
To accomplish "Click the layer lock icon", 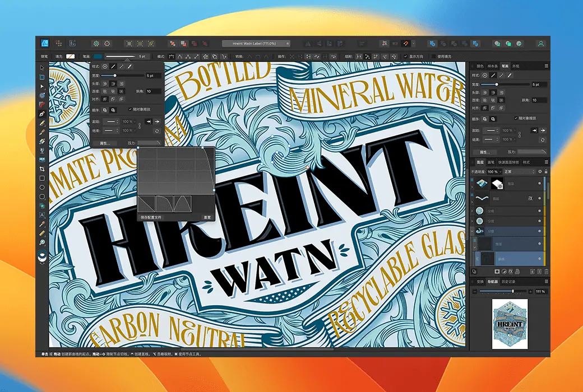I will coord(546,172).
